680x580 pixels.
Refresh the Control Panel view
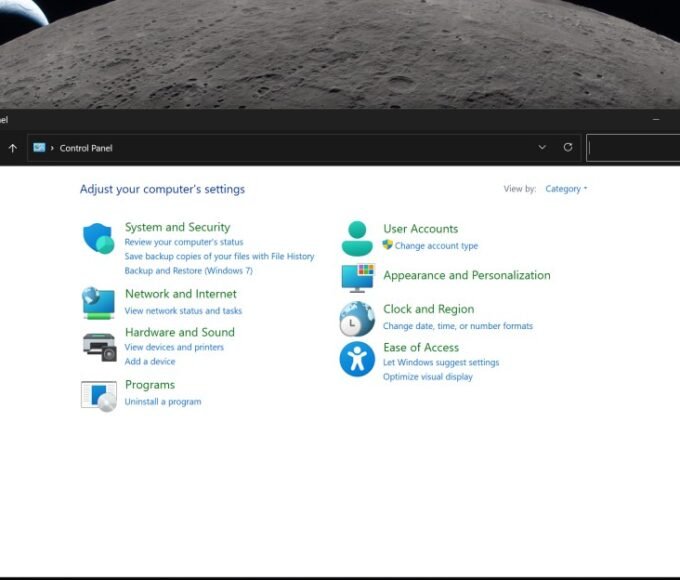pos(568,147)
